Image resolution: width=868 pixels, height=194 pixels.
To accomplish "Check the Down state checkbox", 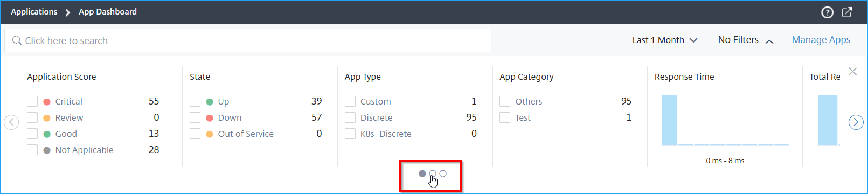I will coord(195,117).
